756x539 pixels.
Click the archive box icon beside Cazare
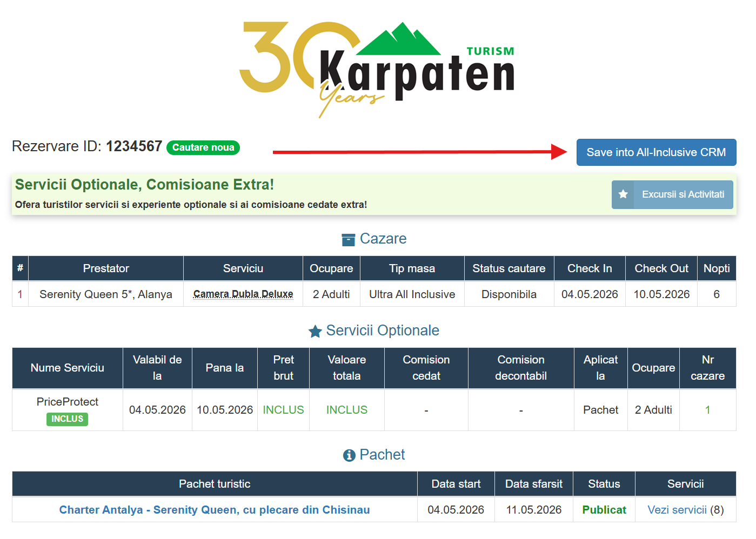click(349, 239)
